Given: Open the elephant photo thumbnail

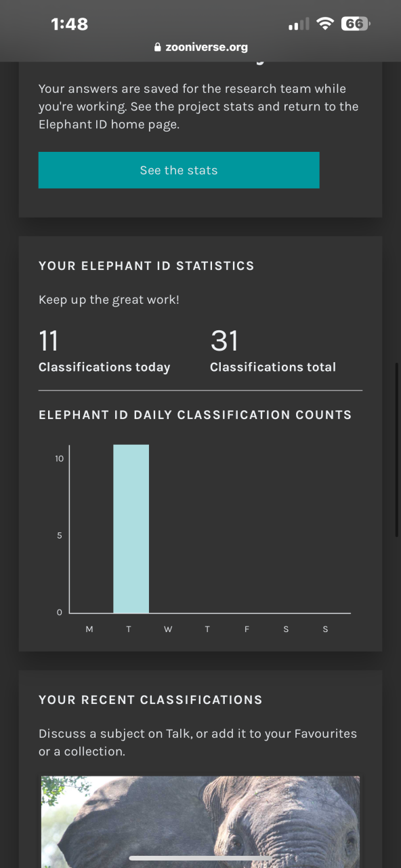Looking at the screenshot, I should click(x=200, y=822).
